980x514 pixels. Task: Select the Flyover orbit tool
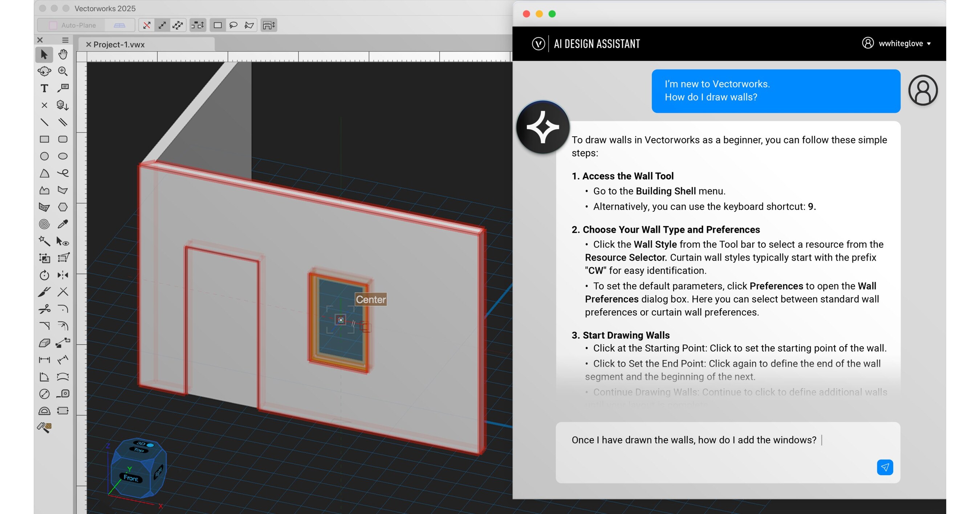point(44,71)
